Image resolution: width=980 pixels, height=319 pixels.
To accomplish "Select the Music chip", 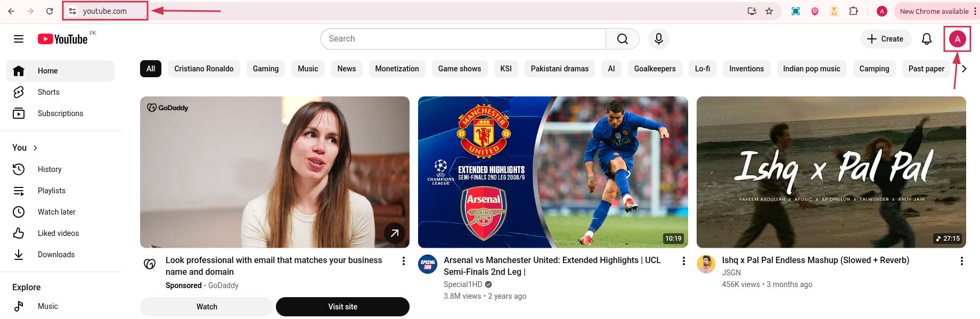I will (x=308, y=69).
